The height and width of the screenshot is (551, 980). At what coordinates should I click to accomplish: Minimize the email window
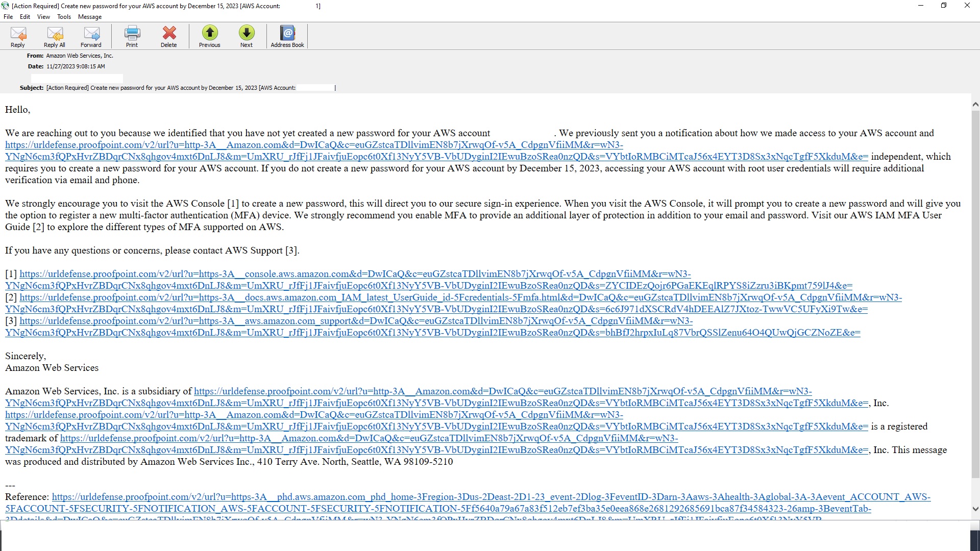921,6
